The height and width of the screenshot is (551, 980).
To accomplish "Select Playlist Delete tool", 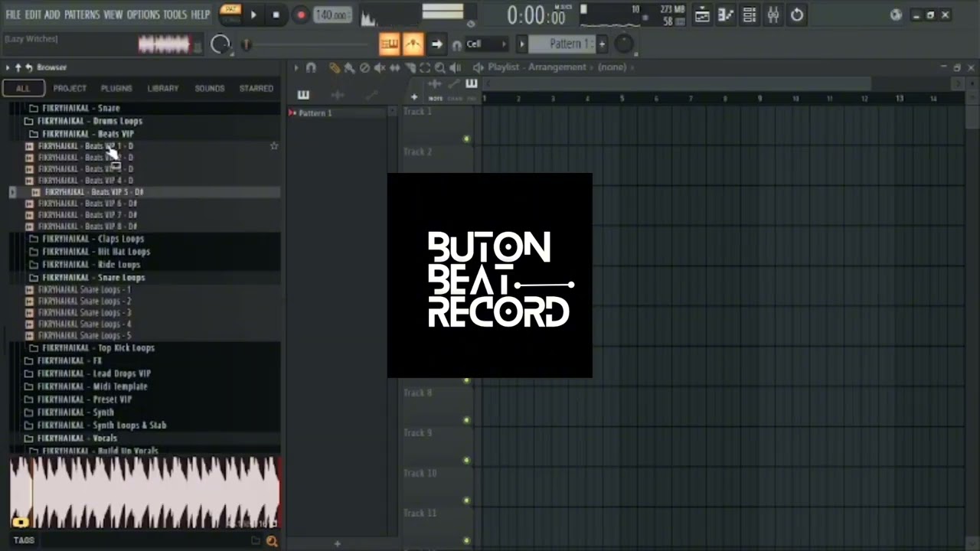I will pyautogui.click(x=364, y=68).
